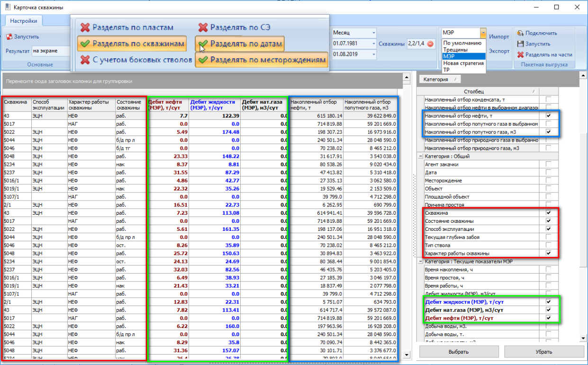Click the МЭР template combo box arrow
The height and width of the screenshot is (365, 588).
tap(483, 33)
